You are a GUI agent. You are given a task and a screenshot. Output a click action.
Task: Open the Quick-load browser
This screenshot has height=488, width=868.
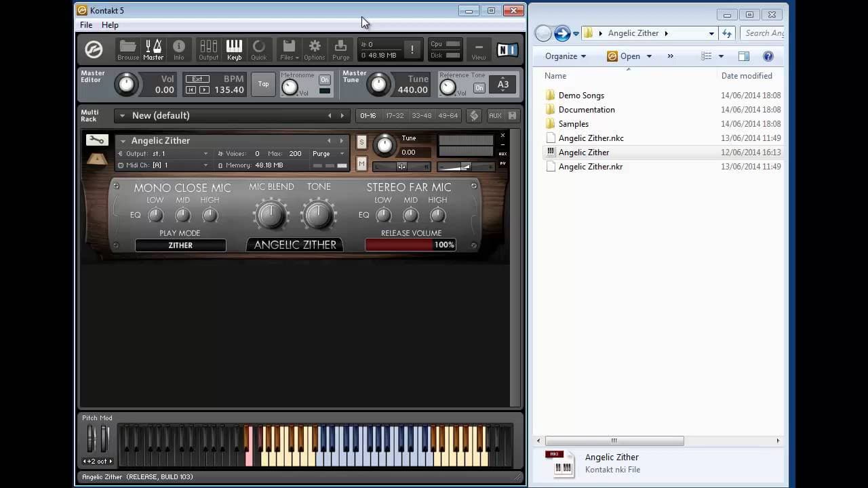[259, 49]
